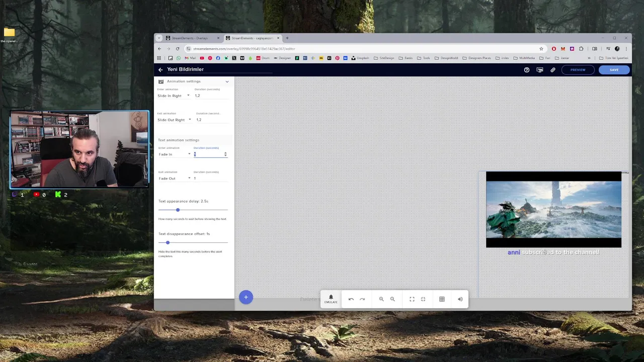Add a new widget with plus button

[x=246, y=297]
